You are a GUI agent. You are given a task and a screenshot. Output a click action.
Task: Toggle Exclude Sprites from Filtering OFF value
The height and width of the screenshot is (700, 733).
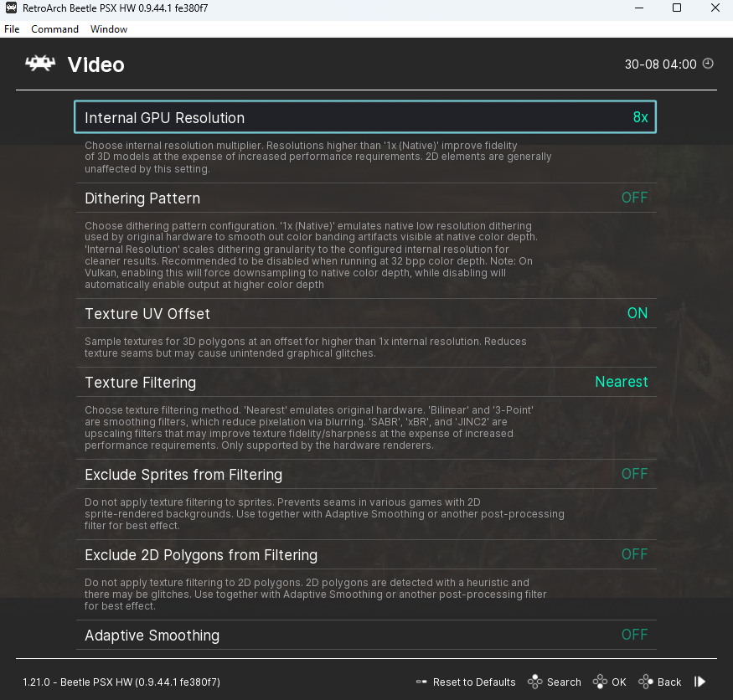click(x=634, y=474)
